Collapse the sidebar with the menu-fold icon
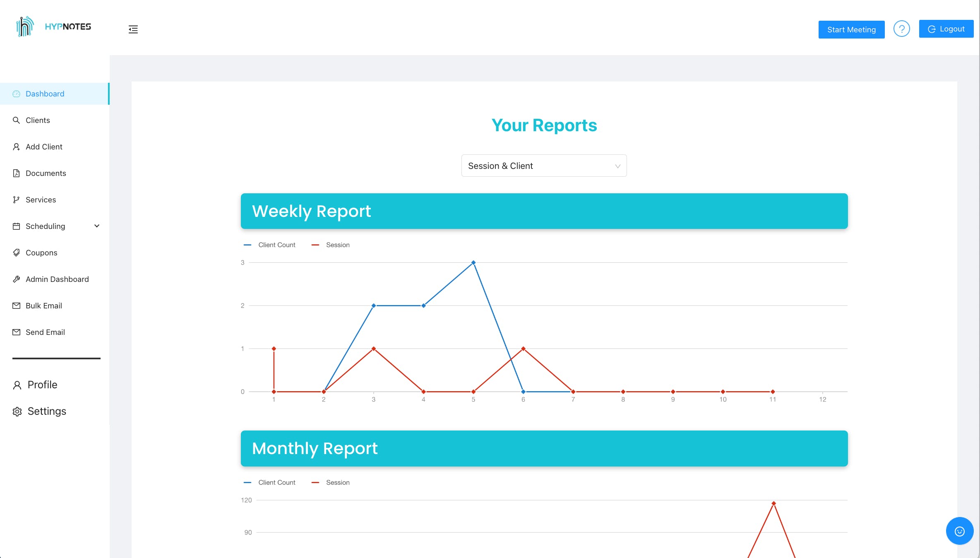Image resolution: width=980 pixels, height=558 pixels. pos(133,29)
